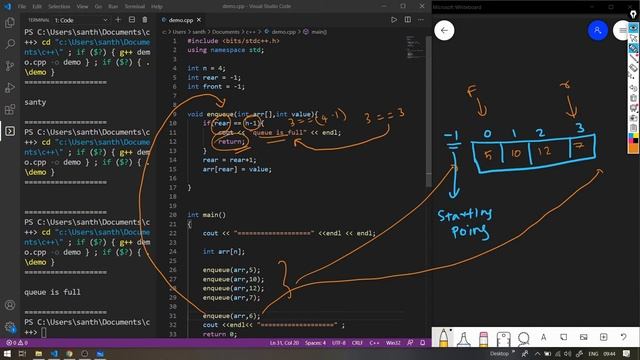This screenshot has width=640, height=360.
Task: Go back using Whiteboard arrow button
Action: point(444,30)
